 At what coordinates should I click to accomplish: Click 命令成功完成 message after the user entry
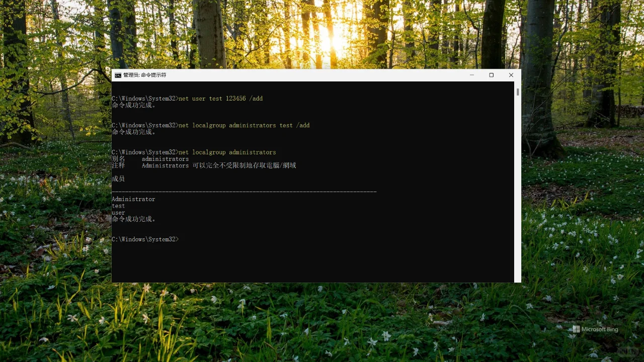pos(134,219)
